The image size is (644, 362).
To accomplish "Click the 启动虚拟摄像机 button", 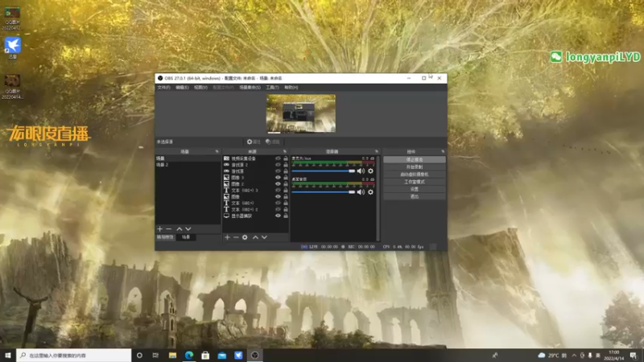I will point(415,175).
